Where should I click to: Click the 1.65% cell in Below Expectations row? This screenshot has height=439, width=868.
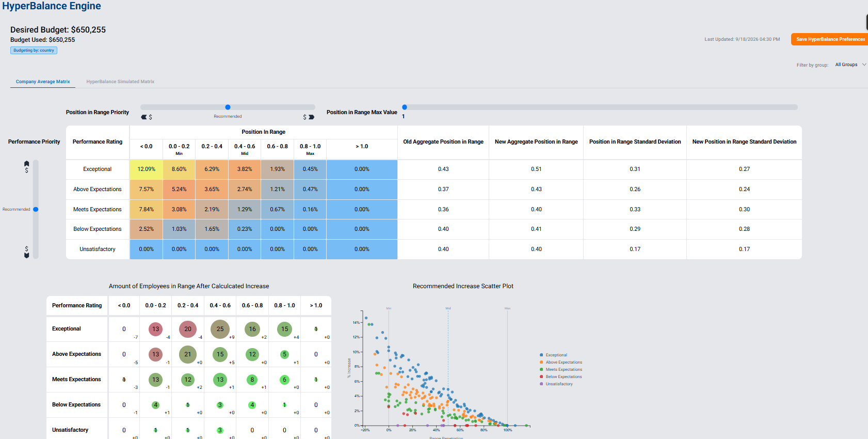click(x=212, y=229)
